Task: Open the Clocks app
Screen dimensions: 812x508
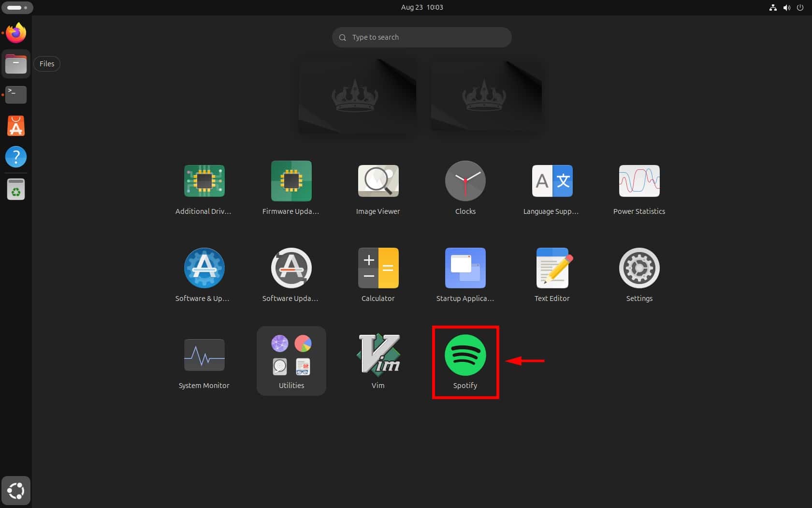Action: [464, 181]
